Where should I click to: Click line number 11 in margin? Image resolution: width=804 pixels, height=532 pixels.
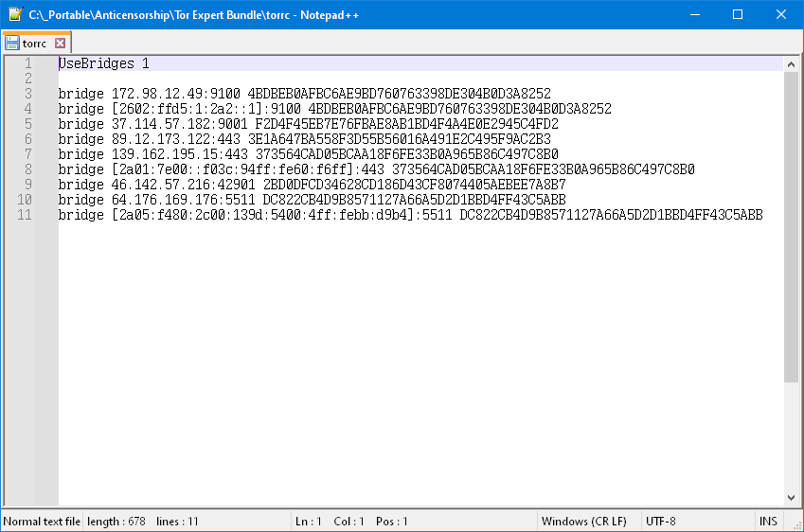[25, 215]
